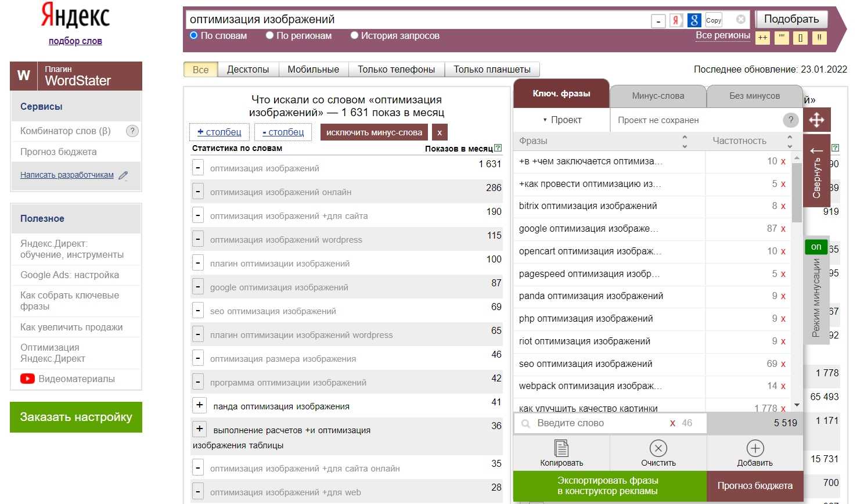Screen dimensions: 864x504
Task: Switch to the Мобильные device tab
Action: point(313,70)
